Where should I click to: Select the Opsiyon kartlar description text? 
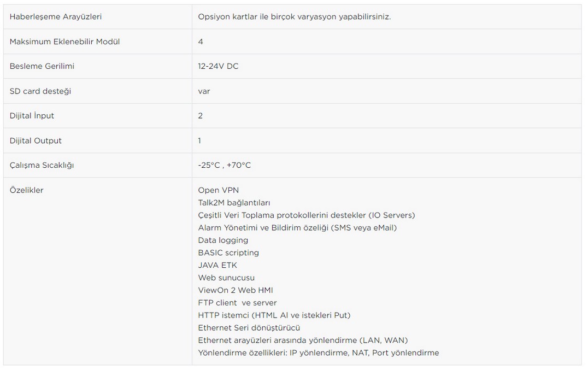pos(295,17)
